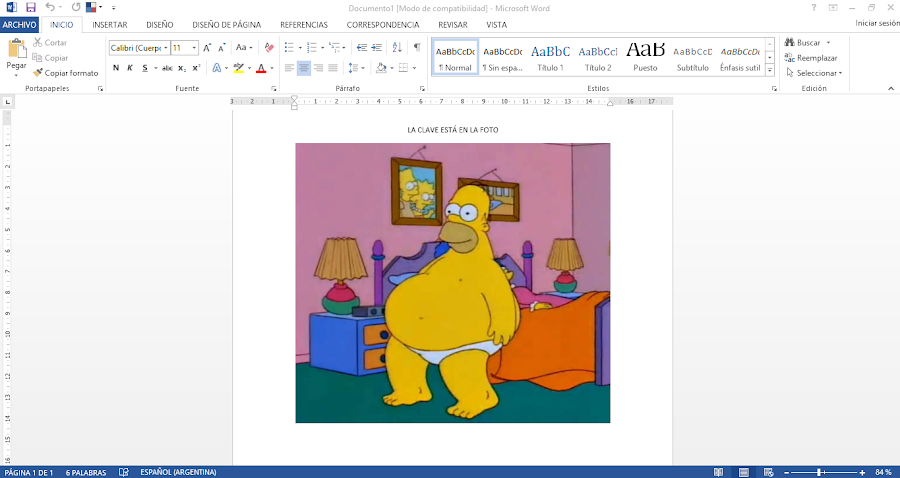Apply the Título 2 style
This screenshot has width=900, height=478.
pos(598,57)
